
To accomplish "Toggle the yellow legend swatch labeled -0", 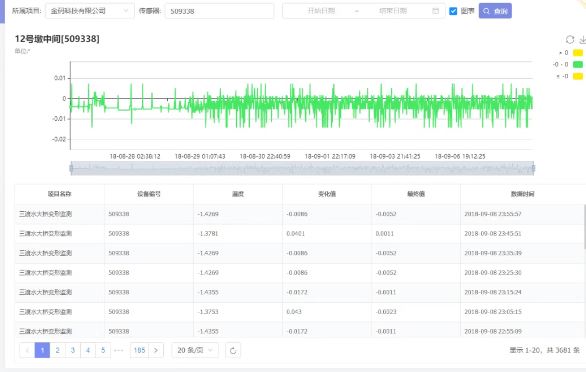I will [x=578, y=76].
